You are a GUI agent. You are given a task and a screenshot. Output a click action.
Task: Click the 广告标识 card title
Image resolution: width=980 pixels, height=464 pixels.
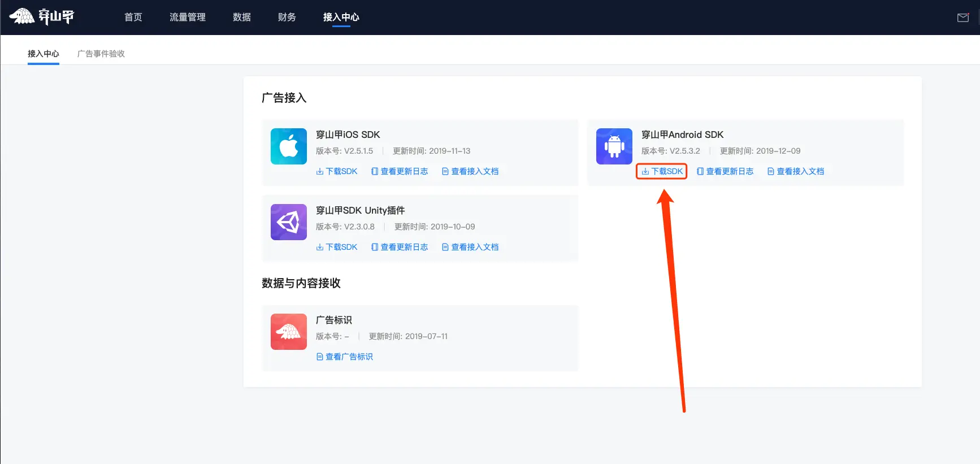(334, 320)
